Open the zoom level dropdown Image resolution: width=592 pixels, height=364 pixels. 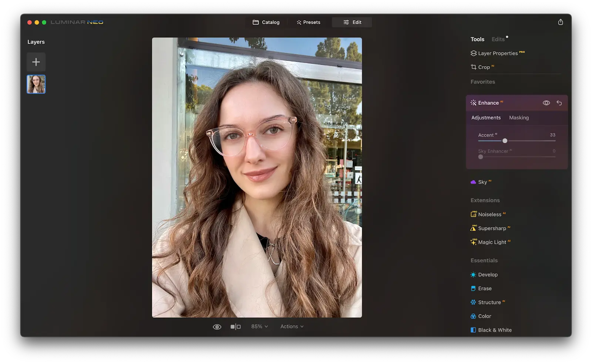259,326
